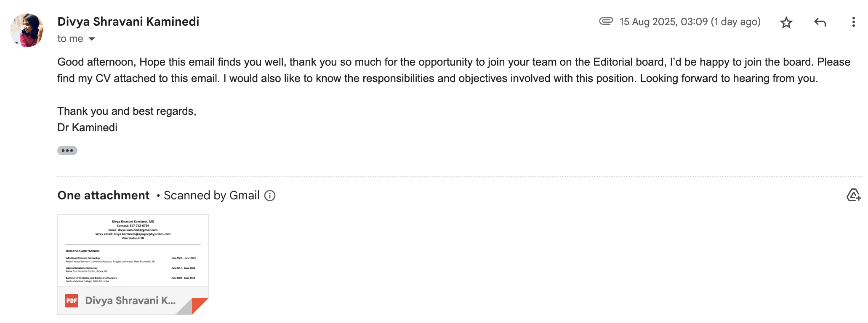The image size is (868, 323).
Task: Click the 'to me' recipient text
Action: 70,39
